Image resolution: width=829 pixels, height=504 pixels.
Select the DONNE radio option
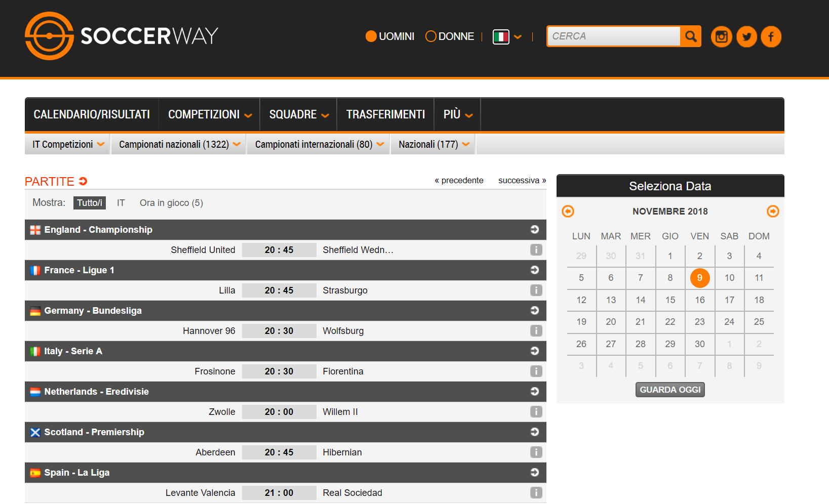431,36
